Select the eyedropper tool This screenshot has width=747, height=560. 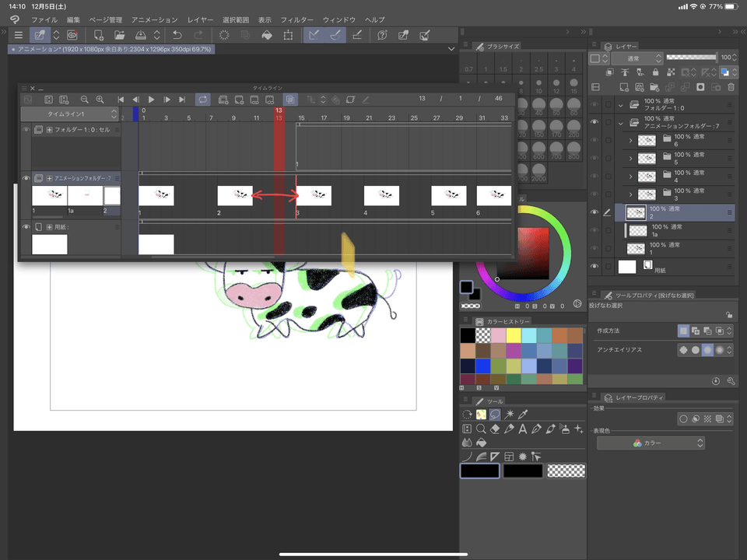point(523,415)
